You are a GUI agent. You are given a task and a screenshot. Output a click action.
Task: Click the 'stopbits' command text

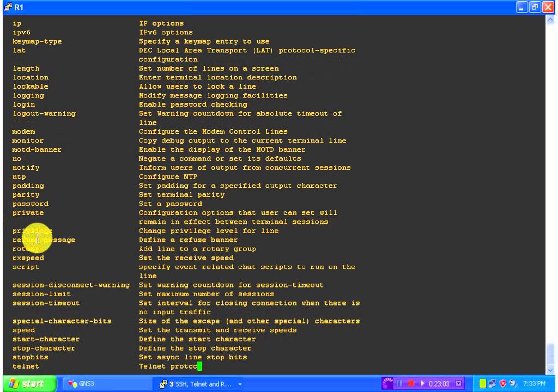(31, 357)
